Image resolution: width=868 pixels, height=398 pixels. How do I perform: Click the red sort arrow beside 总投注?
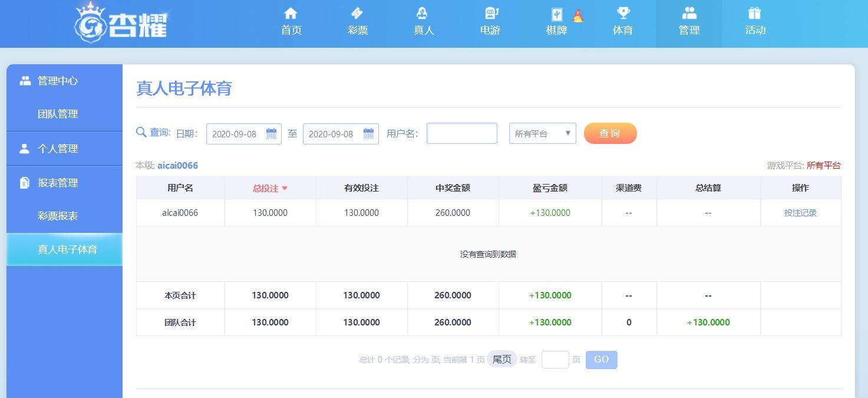(285, 189)
